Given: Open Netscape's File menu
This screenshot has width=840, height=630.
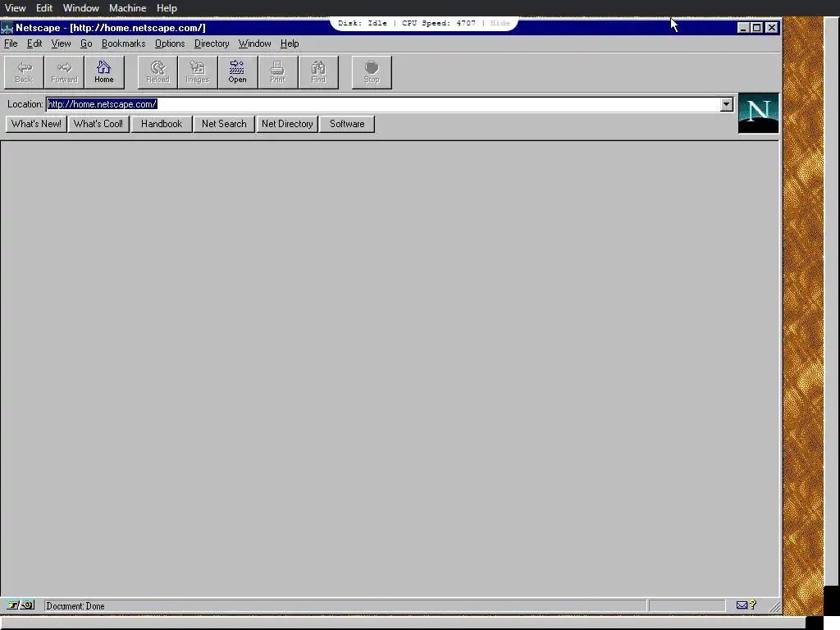Looking at the screenshot, I should click(11, 43).
